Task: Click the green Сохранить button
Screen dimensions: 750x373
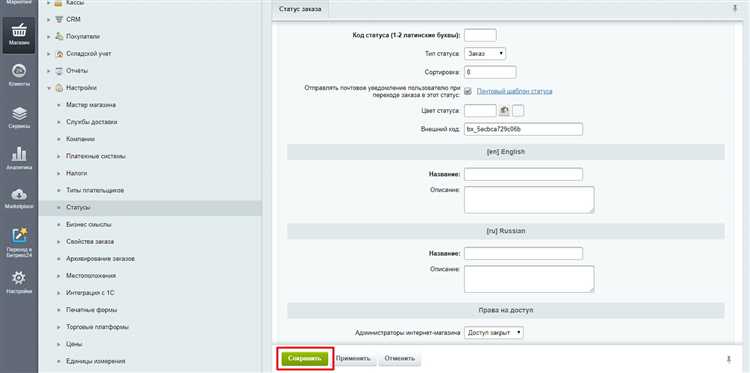Action: pyautogui.click(x=305, y=359)
